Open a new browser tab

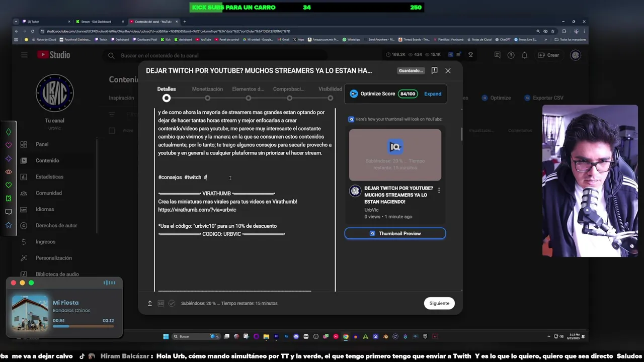185,22
